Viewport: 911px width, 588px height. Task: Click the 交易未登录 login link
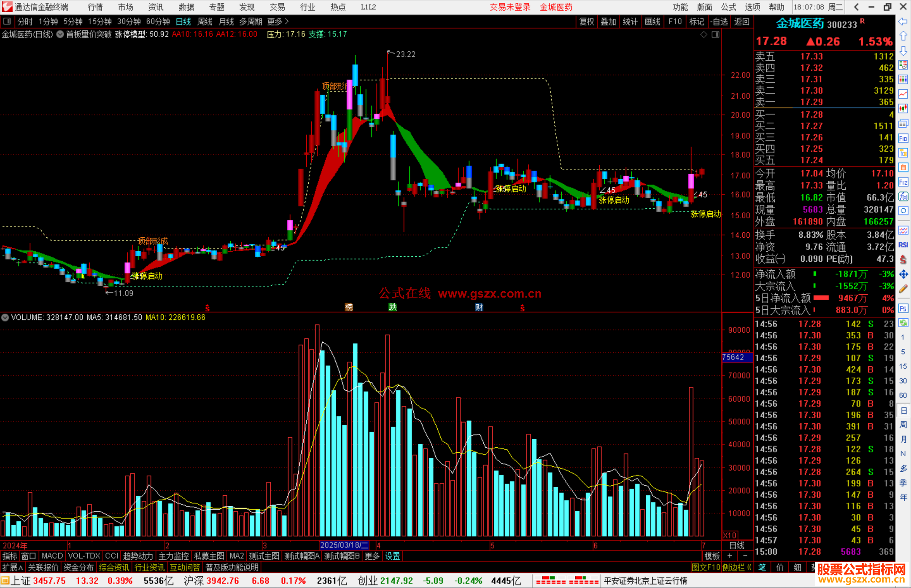(x=510, y=7)
